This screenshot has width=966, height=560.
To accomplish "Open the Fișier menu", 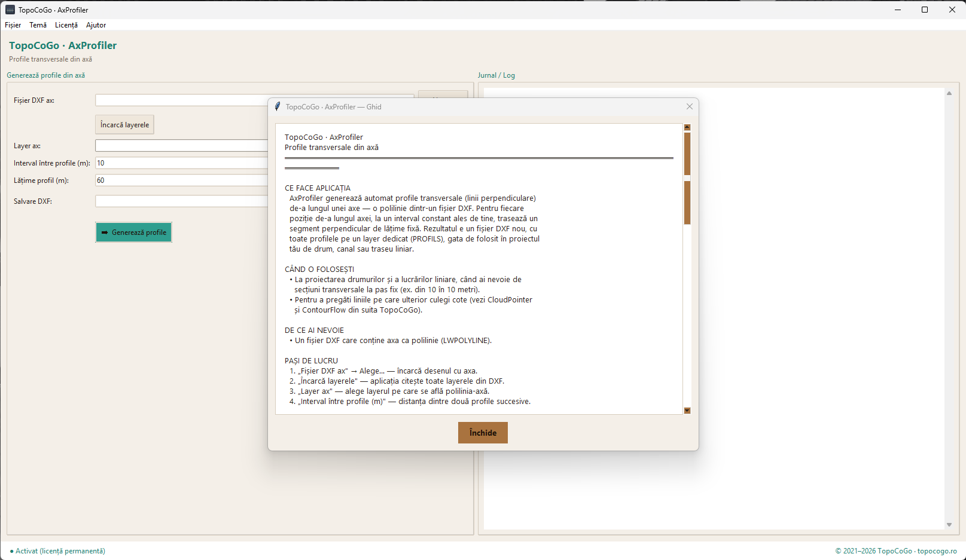I will [13, 25].
